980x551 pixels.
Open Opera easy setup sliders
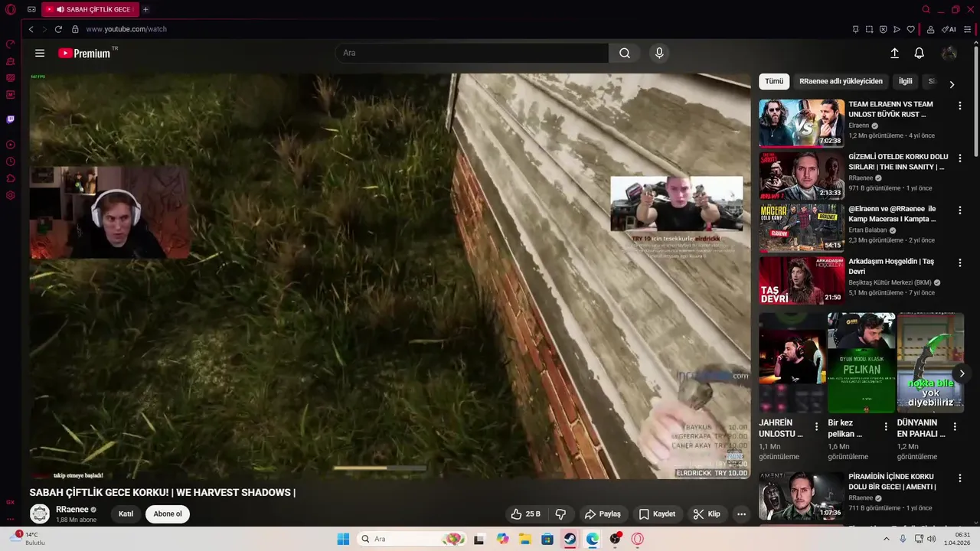pos(968,29)
